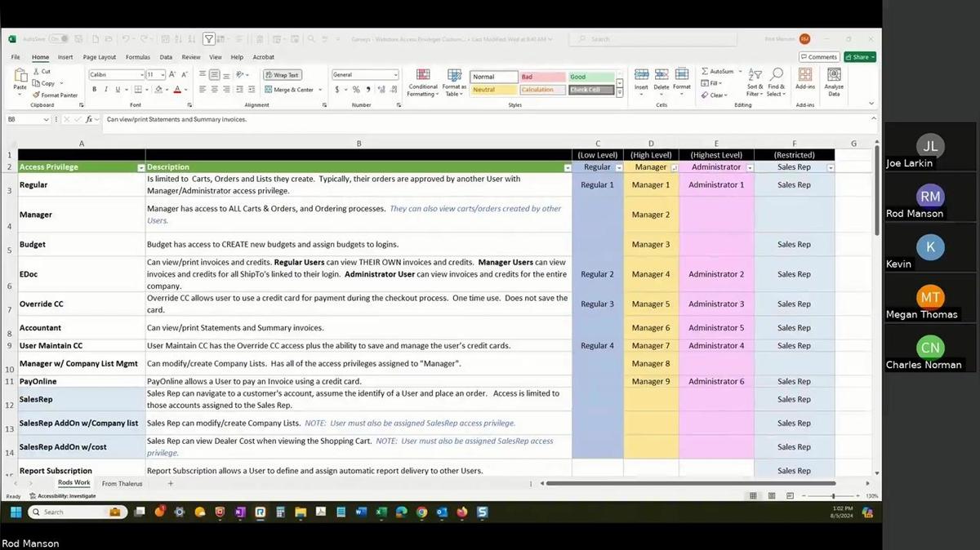
Task: Toggle the AutoSave switch
Action: pyautogui.click(x=58, y=38)
